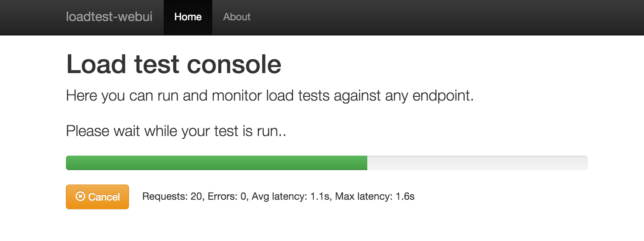Click the loadtest-webui brand link

(x=109, y=17)
